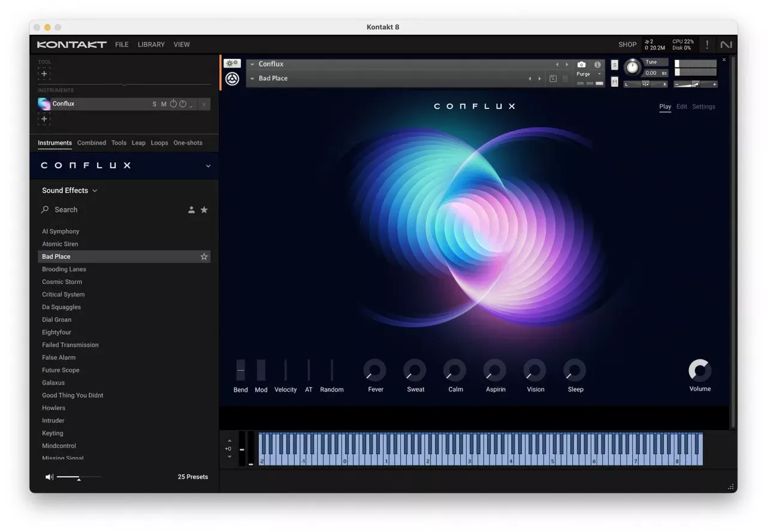The image size is (767, 532).
Task: Close instrument with header X button
Action: (724, 60)
